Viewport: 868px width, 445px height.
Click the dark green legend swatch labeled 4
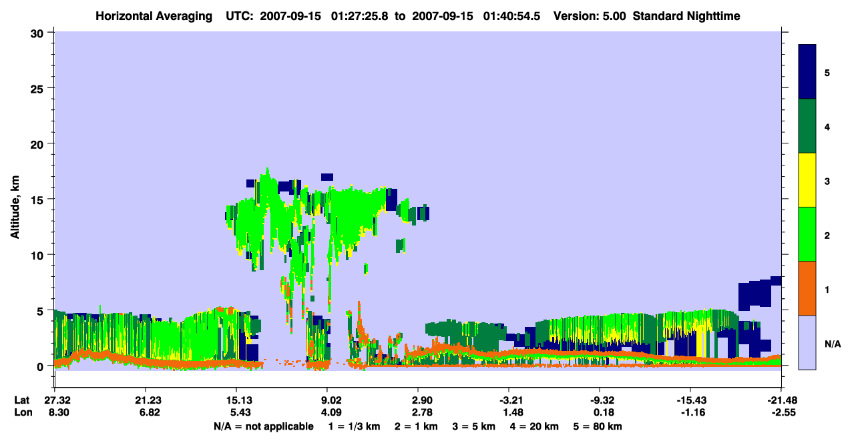tap(807, 126)
